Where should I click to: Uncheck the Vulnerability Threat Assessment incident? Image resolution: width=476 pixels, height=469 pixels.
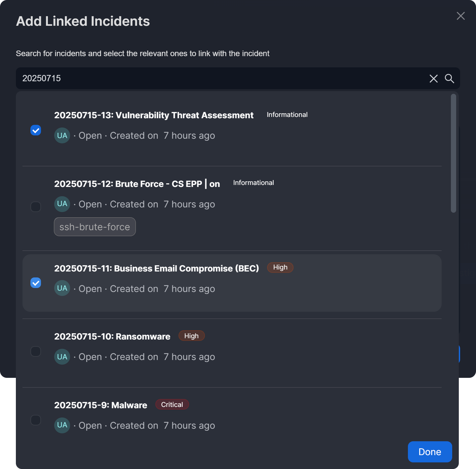[x=36, y=130]
